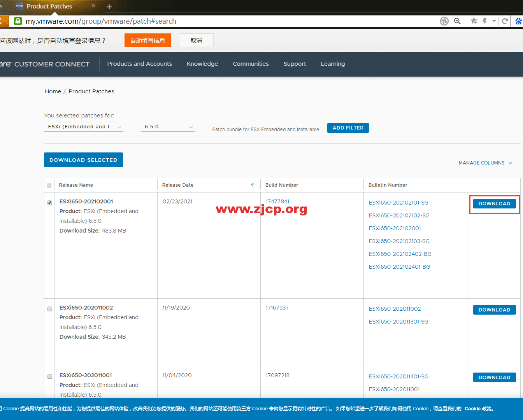This screenshot has width=523, height=420.
Task: Click the Download Size 345.2 MB text
Action: 93,337
